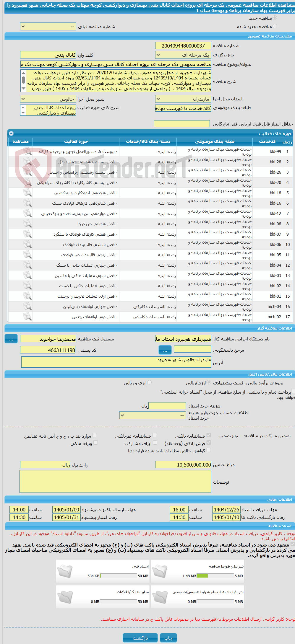
Task: Open view icon for row bld-05
Action: (27, 255)
